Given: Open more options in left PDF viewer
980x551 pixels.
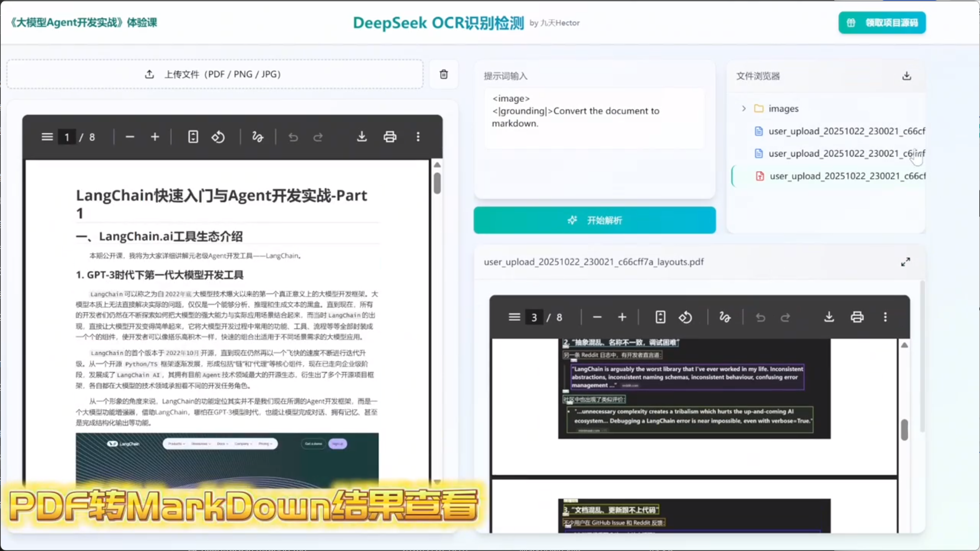Looking at the screenshot, I should (418, 137).
